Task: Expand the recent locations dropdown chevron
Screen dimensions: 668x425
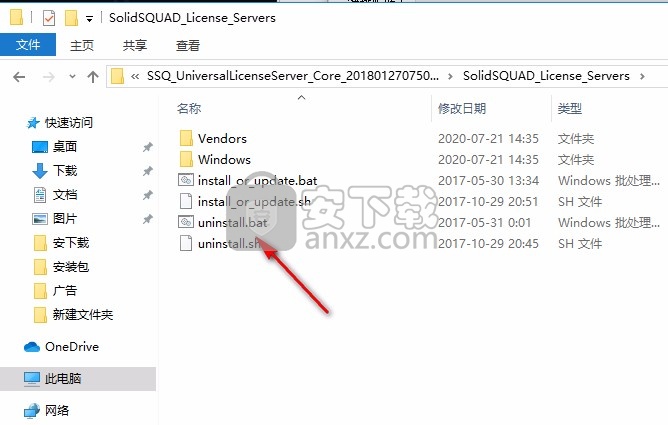Action: point(72,77)
